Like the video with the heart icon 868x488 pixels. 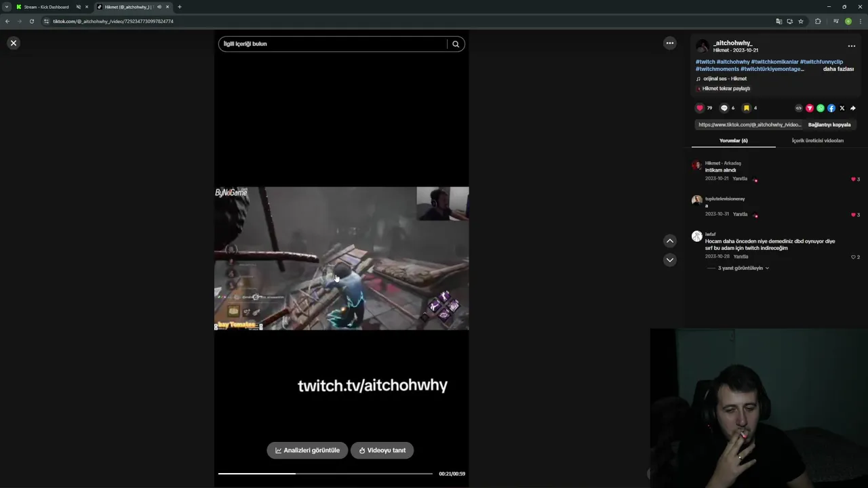pyautogui.click(x=700, y=108)
